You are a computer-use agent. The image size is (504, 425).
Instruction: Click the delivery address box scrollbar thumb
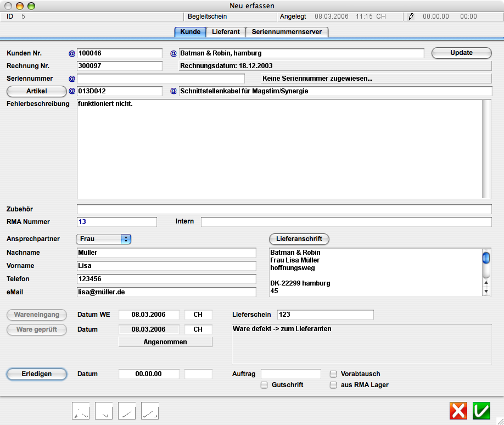tap(486, 258)
